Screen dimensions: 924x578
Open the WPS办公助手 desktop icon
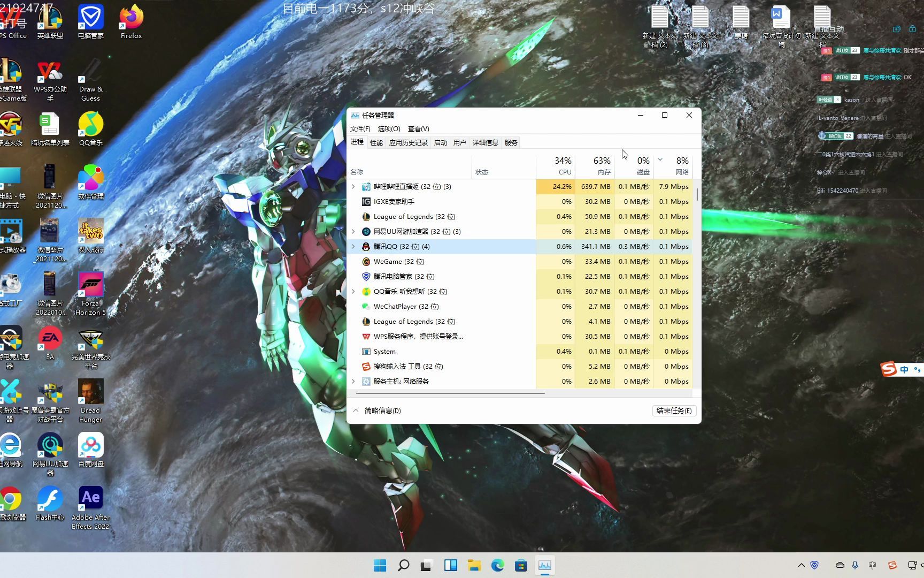[x=50, y=79]
